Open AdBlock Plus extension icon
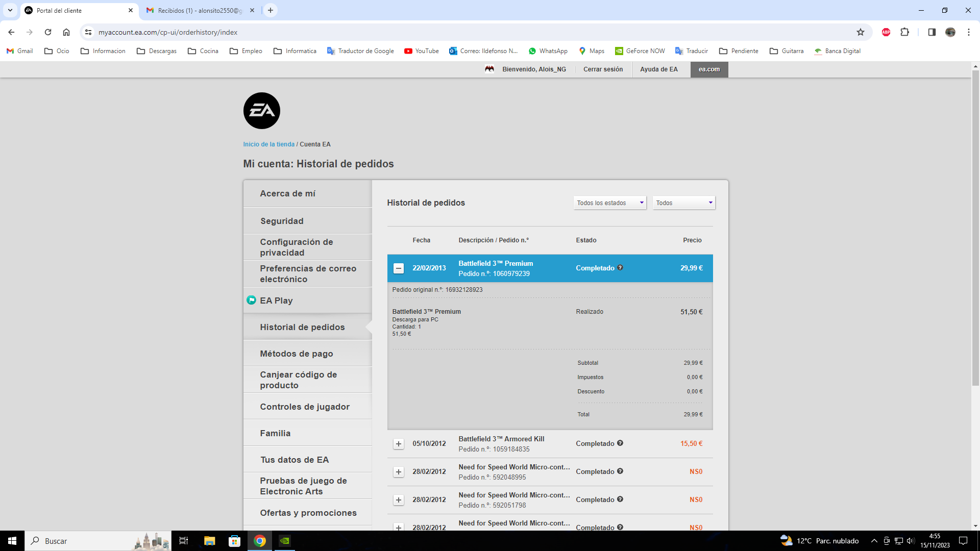 tap(886, 32)
